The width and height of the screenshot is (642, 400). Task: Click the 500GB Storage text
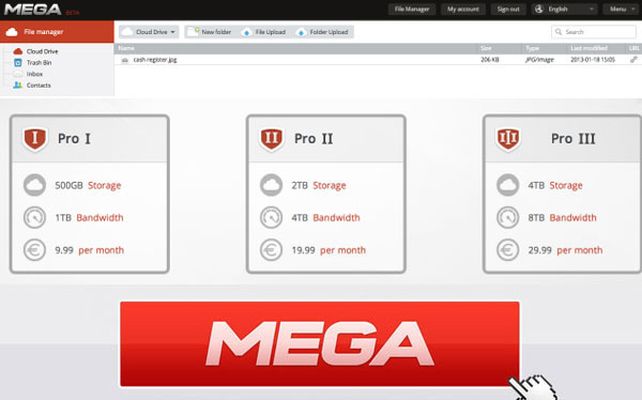click(88, 185)
